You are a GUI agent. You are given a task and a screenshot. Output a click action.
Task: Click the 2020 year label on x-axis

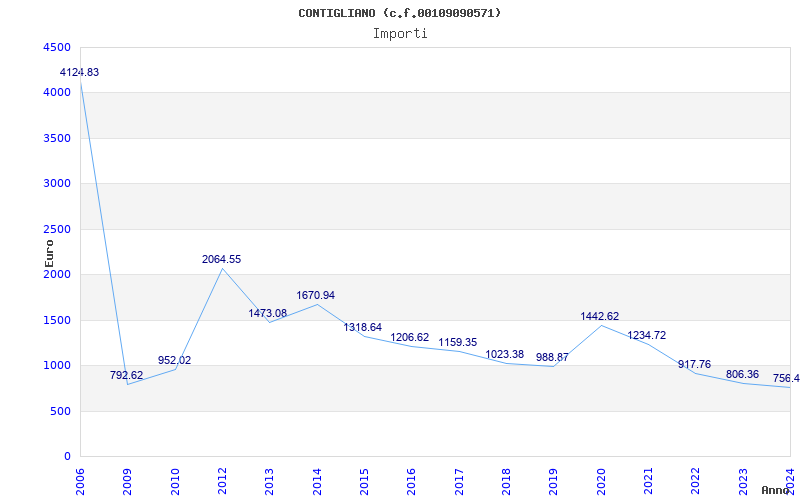[601, 483]
